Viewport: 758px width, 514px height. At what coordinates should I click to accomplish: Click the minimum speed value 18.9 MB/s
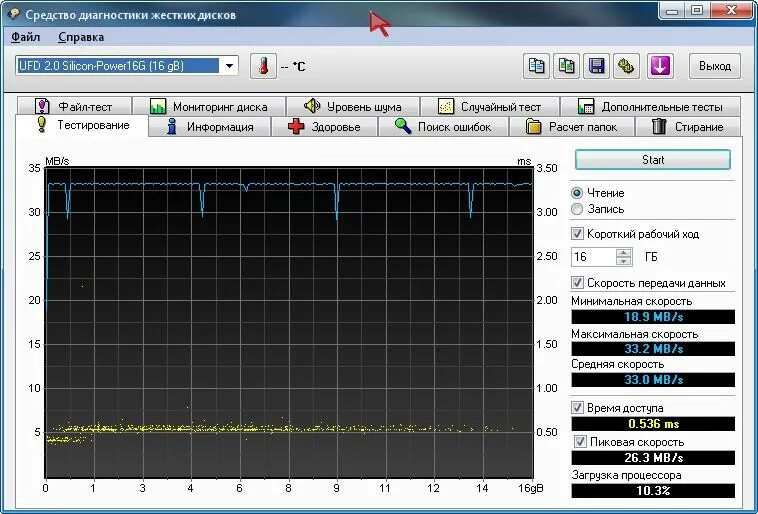[653, 317]
